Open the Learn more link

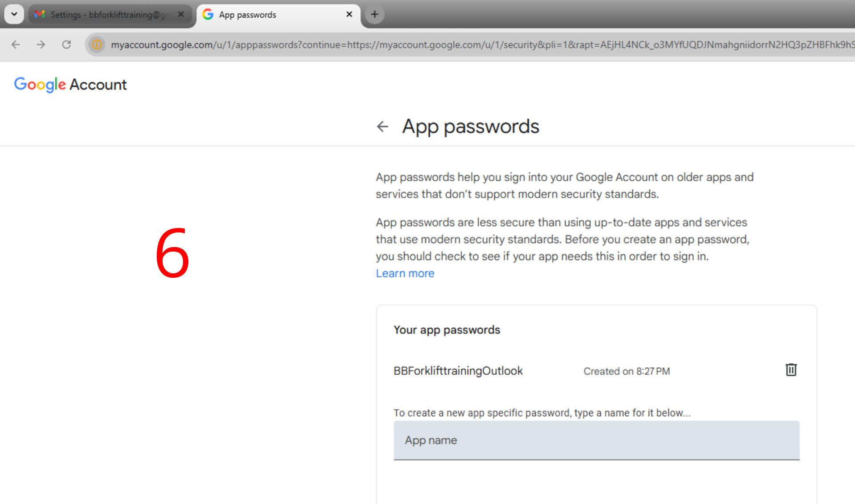pyautogui.click(x=405, y=273)
